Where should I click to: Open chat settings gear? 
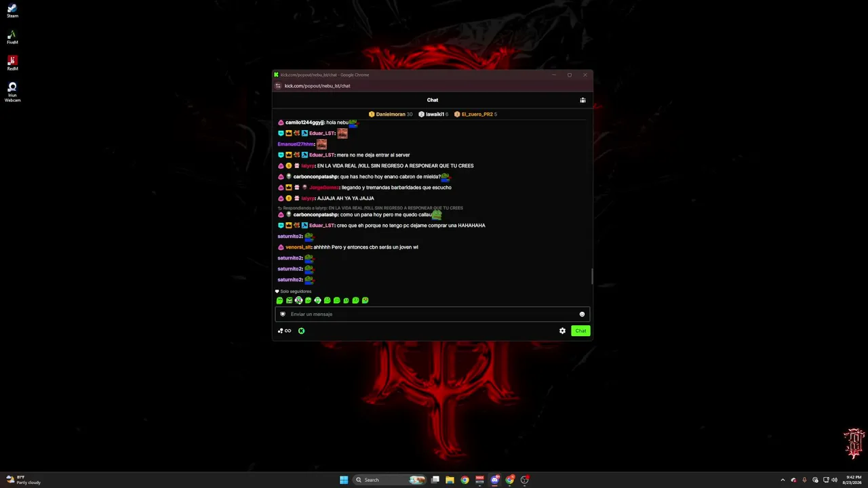562,331
